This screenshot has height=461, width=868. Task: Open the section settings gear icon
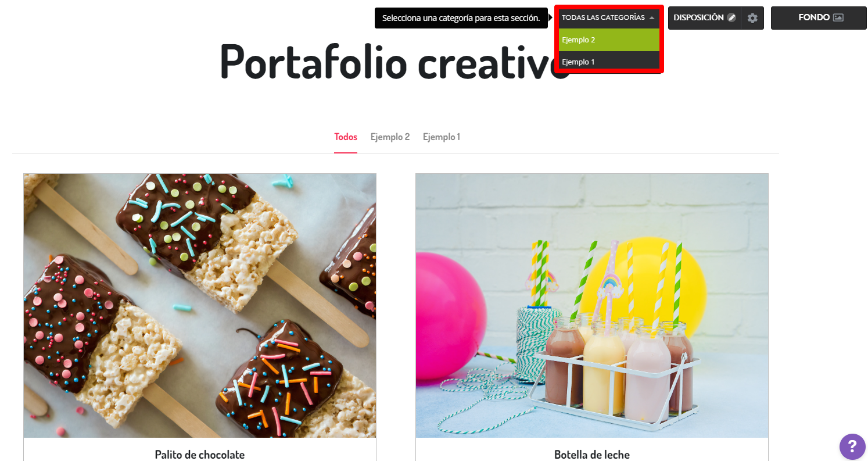(752, 18)
